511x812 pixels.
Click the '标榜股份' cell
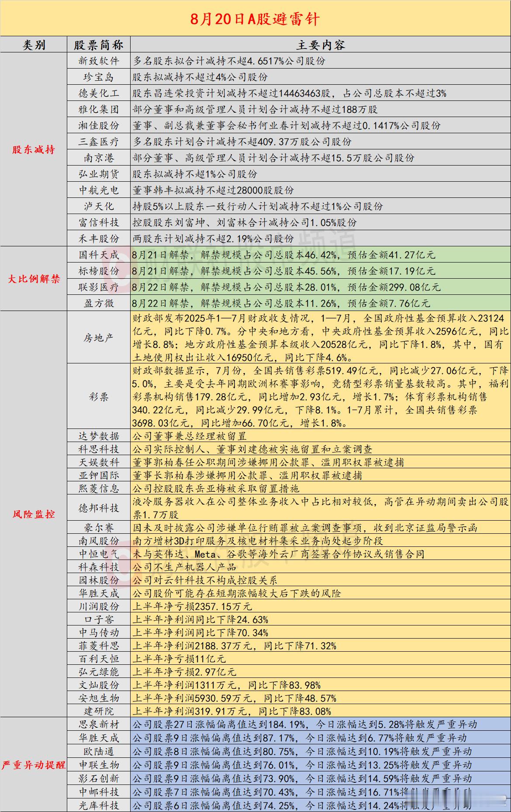click(99, 271)
